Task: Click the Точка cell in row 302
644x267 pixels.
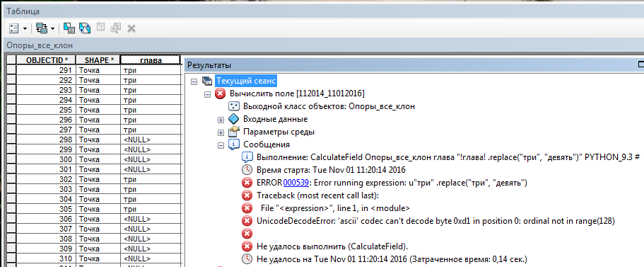Action: tap(98, 179)
